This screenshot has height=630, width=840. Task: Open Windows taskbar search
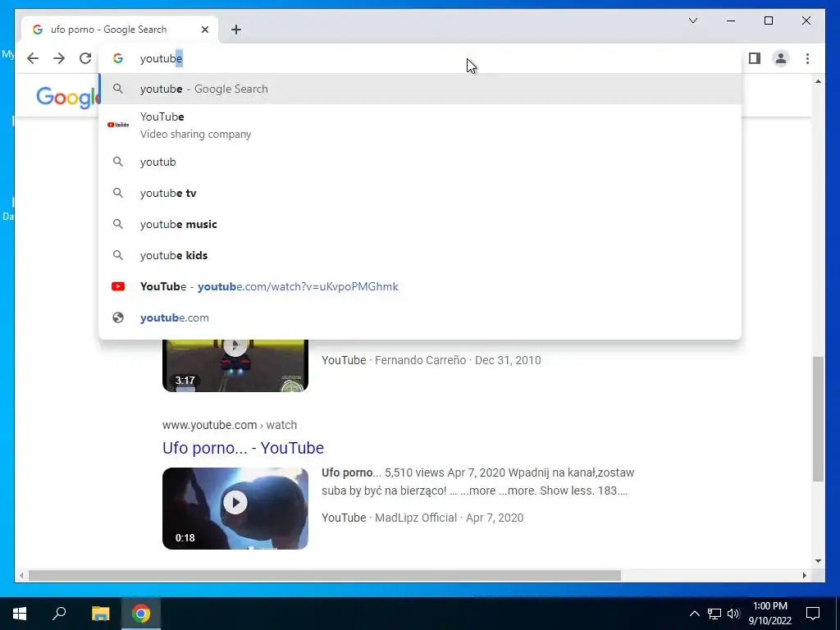(x=59, y=614)
